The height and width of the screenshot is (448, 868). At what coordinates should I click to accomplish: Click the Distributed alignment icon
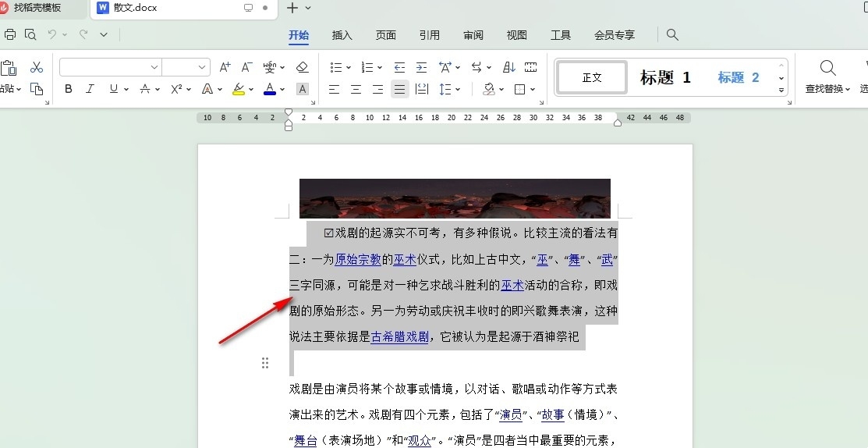coord(422,89)
